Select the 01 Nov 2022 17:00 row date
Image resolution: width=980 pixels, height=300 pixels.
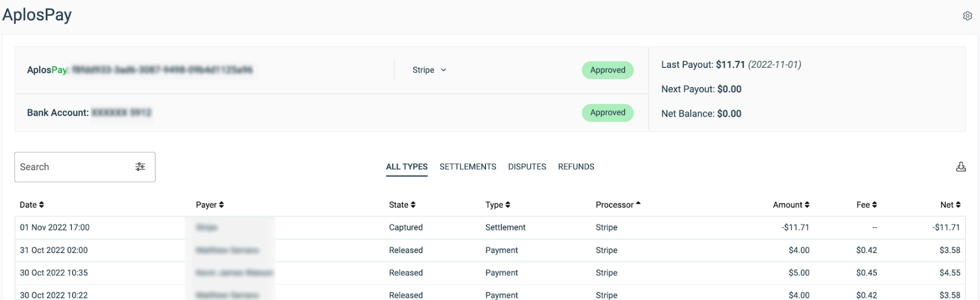click(55, 228)
